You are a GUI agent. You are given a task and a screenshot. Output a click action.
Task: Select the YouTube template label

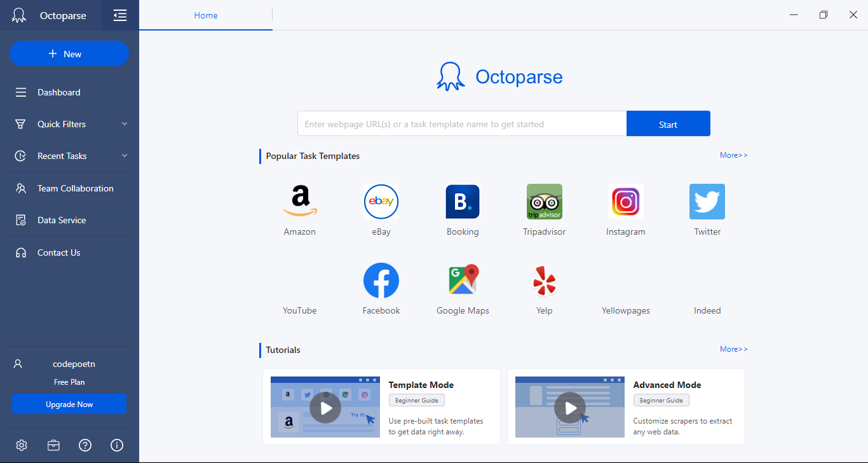[300, 311]
